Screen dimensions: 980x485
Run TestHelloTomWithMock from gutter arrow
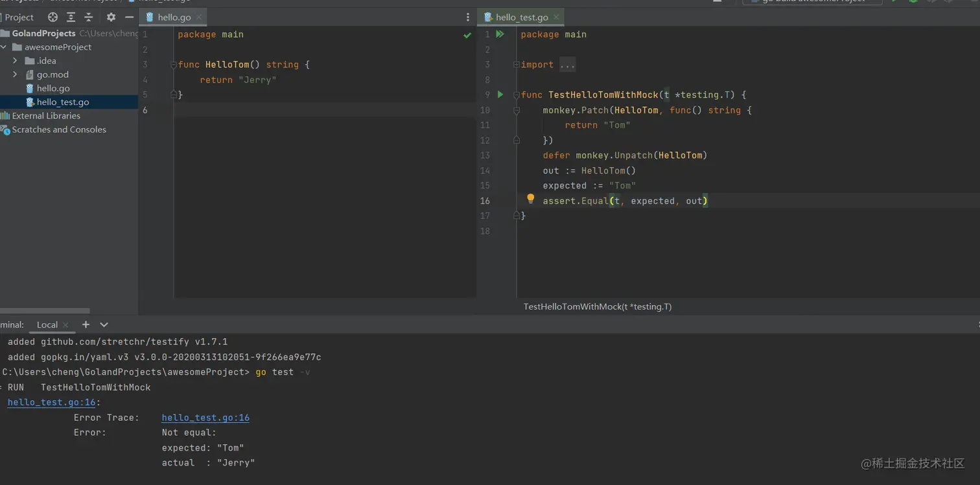pos(500,95)
